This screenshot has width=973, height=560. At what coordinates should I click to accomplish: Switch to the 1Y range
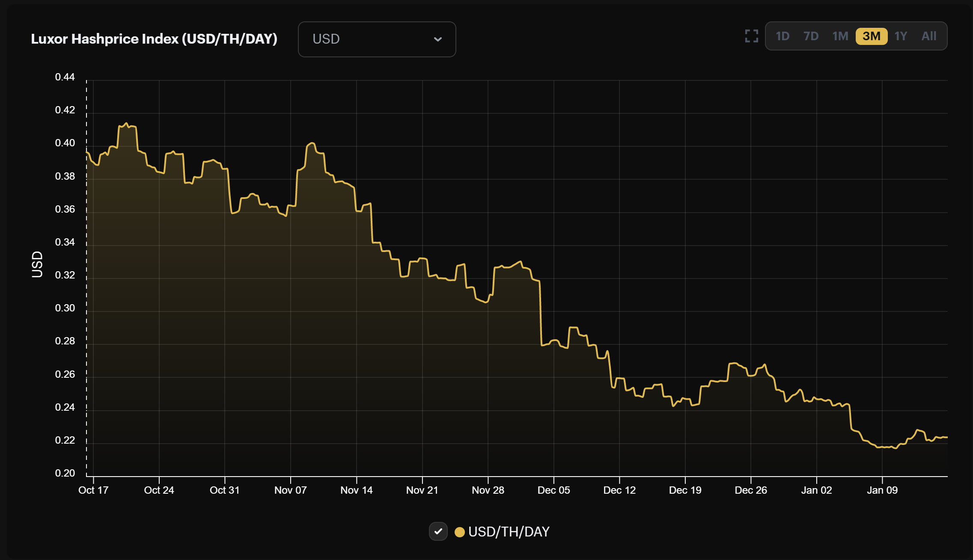tap(901, 36)
